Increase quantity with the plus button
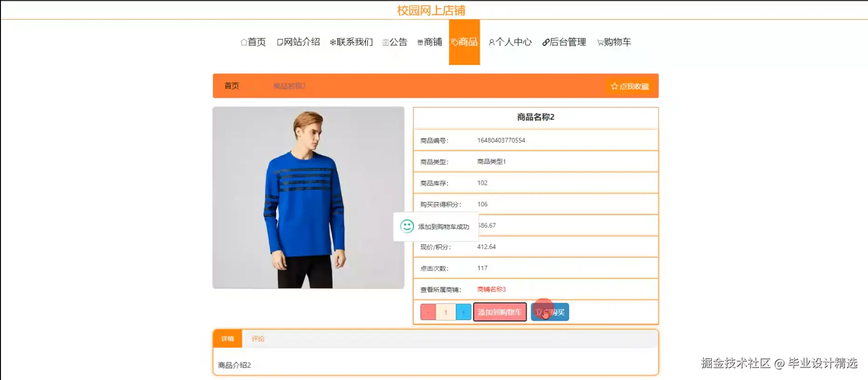 click(x=463, y=312)
